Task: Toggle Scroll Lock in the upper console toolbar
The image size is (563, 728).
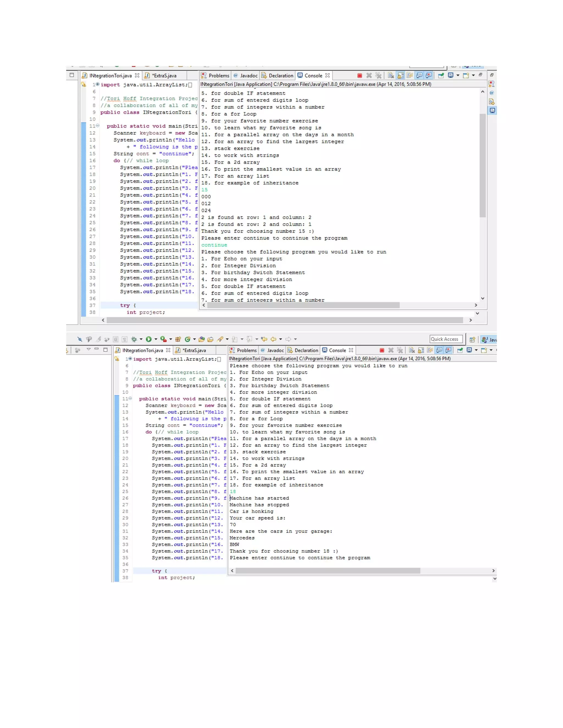Action: coord(401,76)
